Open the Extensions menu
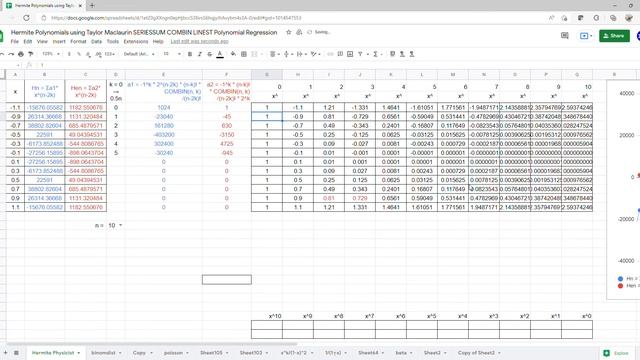This screenshot has width=640, height=360. tap(136, 42)
